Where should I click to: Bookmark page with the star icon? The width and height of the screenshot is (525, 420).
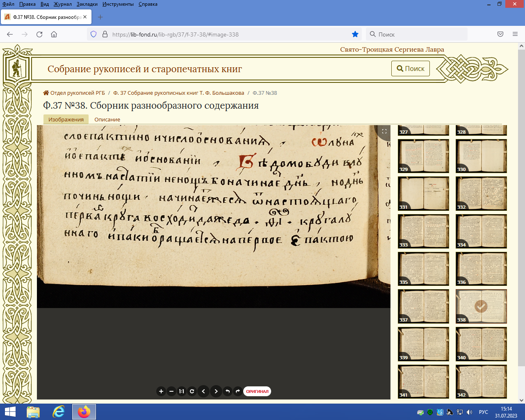[x=355, y=34]
